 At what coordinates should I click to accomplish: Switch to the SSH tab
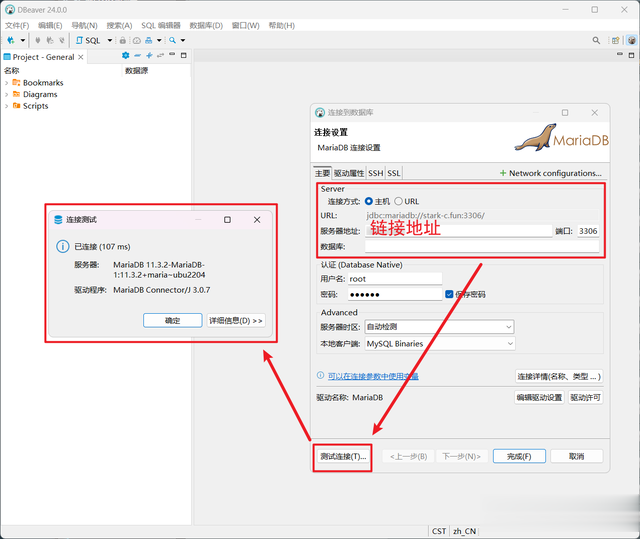376,173
